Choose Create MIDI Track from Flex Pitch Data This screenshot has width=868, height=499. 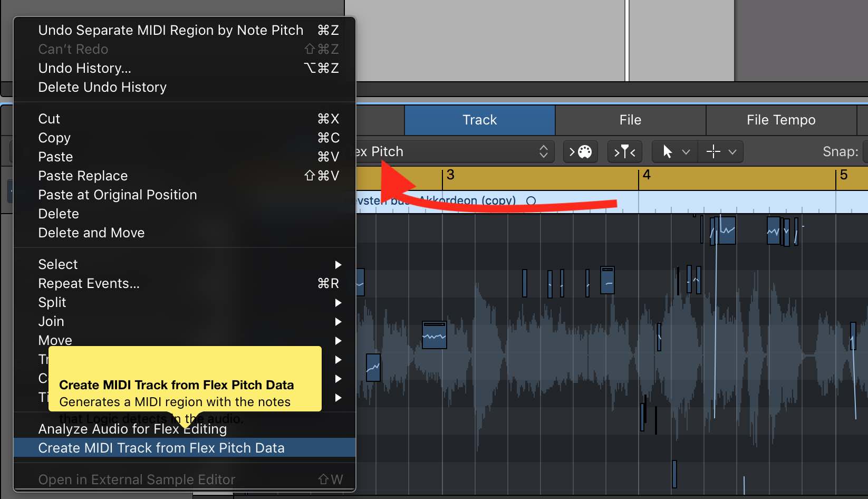[x=161, y=448]
